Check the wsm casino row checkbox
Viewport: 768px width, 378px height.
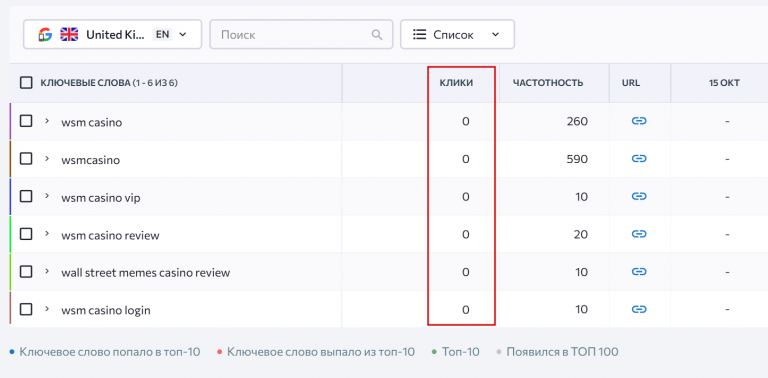pyautogui.click(x=26, y=121)
